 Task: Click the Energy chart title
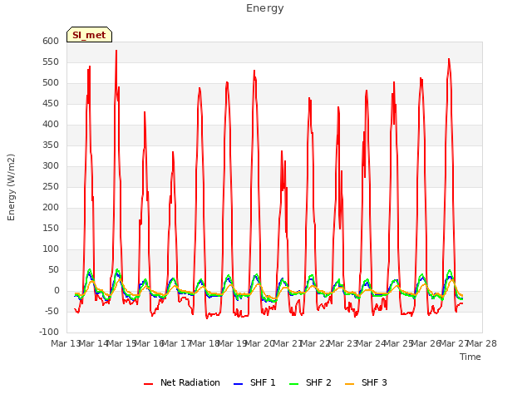point(265,8)
